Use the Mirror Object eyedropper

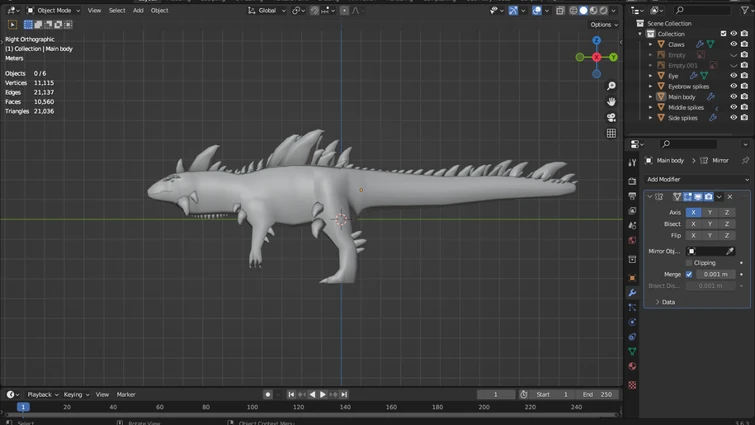[x=730, y=251]
